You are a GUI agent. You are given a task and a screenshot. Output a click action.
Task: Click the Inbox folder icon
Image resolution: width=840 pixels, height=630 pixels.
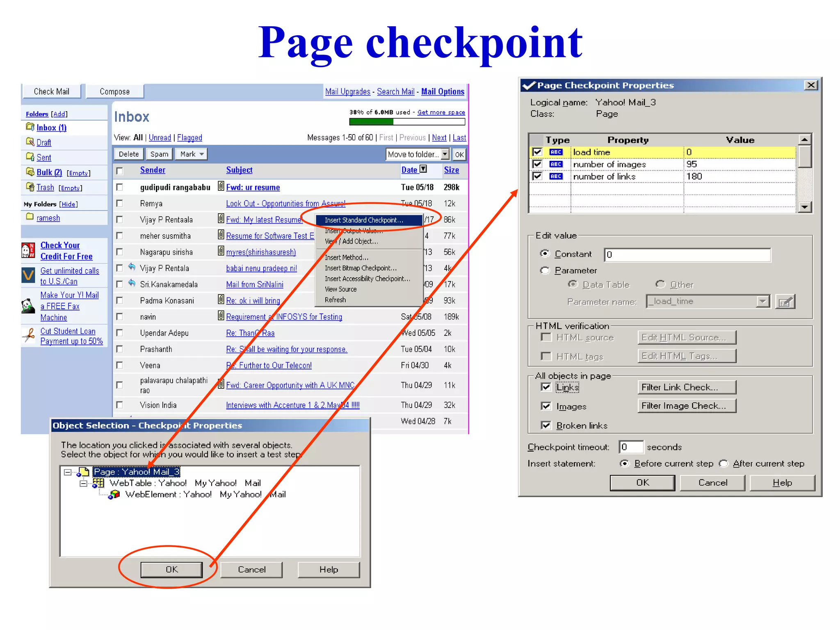(x=30, y=127)
